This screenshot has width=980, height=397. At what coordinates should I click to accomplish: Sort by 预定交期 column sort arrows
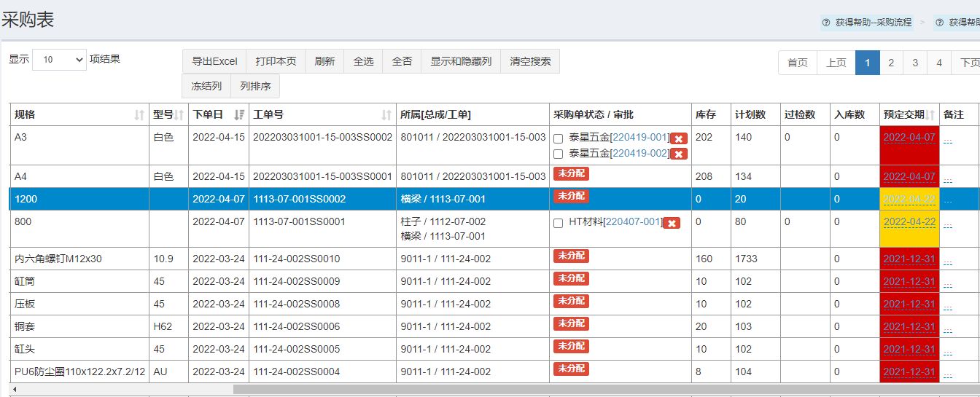(930, 115)
